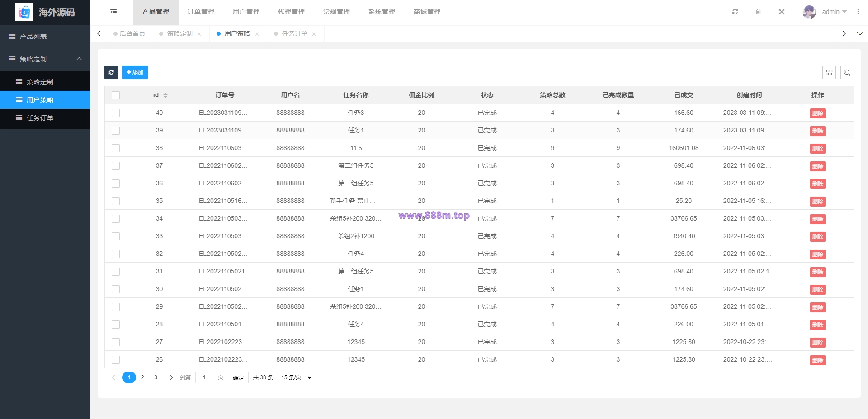The image size is (868, 419).
Task: Open 策略定制 sidebar submenu item
Action: [x=45, y=82]
